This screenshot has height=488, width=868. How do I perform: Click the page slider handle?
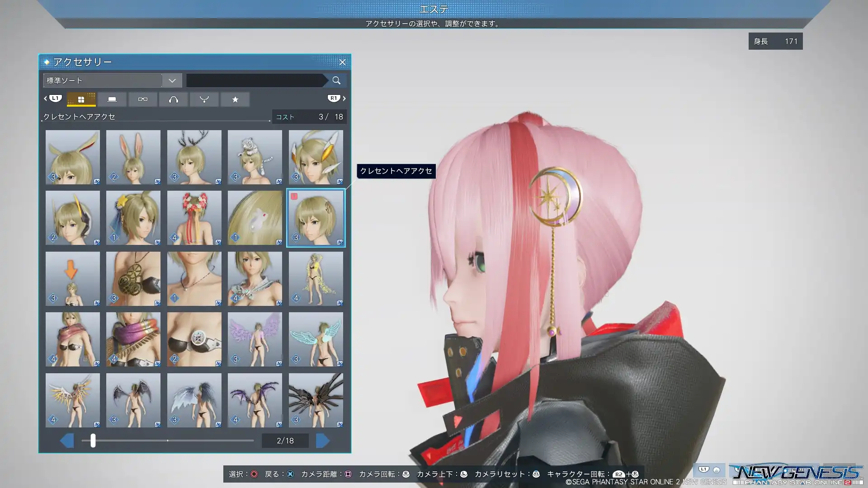[x=93, y=441]
